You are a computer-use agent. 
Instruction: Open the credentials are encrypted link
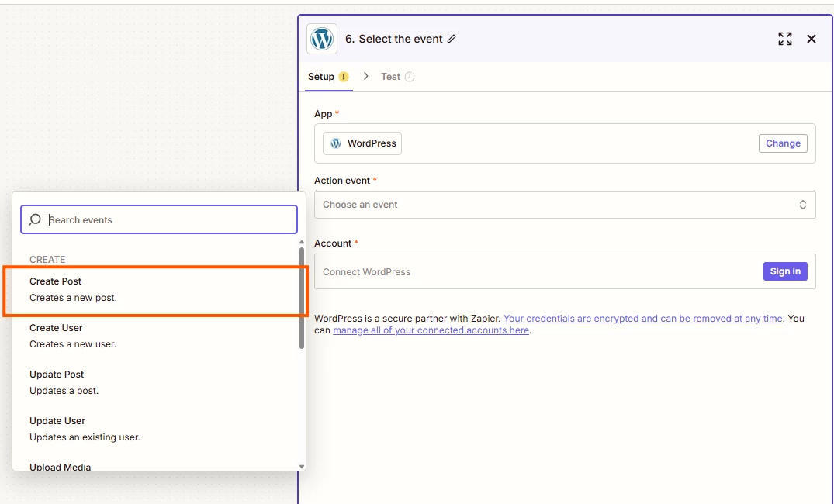pos(642,319)
